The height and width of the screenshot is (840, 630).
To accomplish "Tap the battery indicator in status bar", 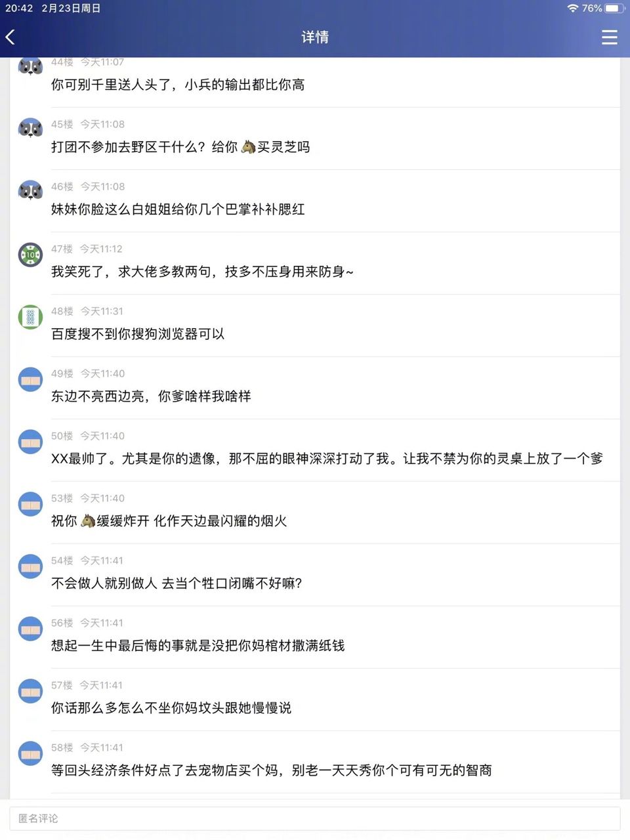I will point(614,9).
